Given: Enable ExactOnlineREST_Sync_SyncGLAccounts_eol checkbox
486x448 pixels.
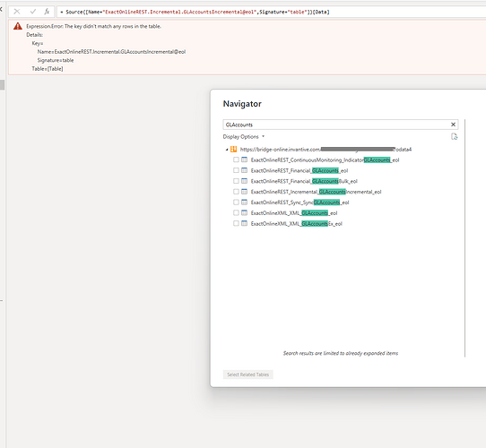Looking at the screenshot, I should click(x=236, y=202).
